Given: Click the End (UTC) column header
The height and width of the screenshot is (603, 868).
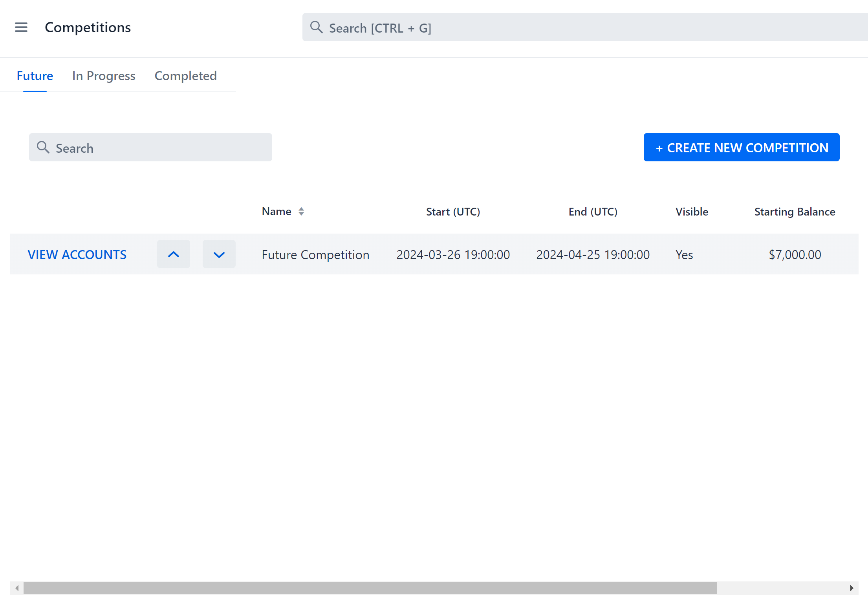Looking at the screenshot, I should [x=593, y=212].
